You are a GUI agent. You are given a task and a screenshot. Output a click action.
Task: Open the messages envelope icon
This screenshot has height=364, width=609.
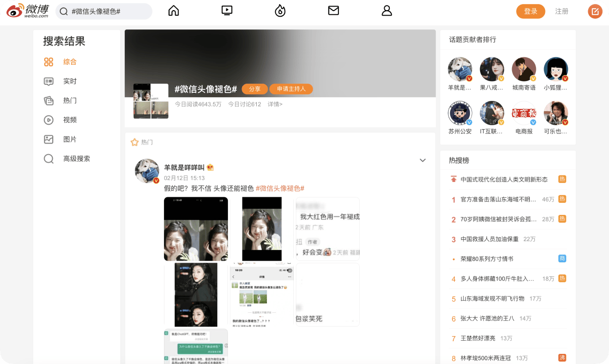pyautogui.click(x=333, y=10)
